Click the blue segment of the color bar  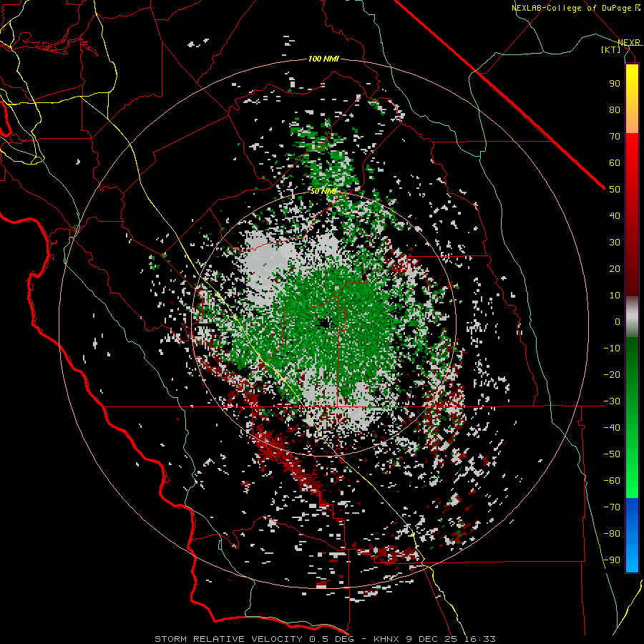tap(632, 535)
